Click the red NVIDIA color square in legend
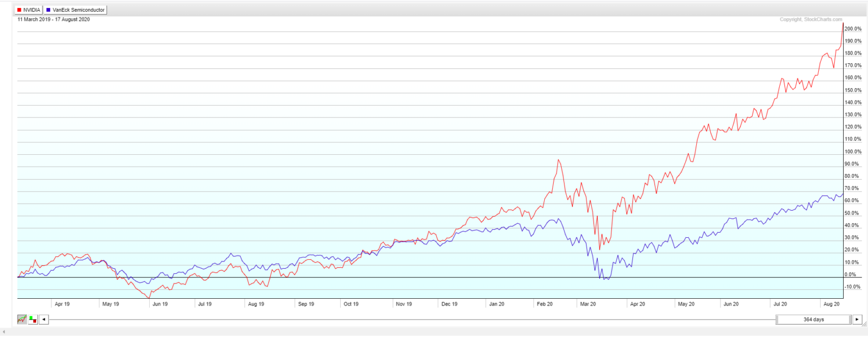 [20, 10]
